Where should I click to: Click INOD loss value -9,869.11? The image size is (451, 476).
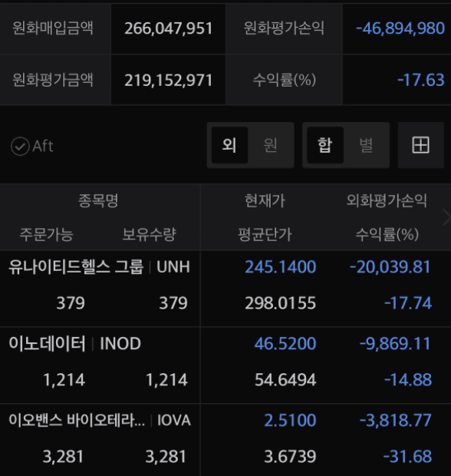pos(395,344)
